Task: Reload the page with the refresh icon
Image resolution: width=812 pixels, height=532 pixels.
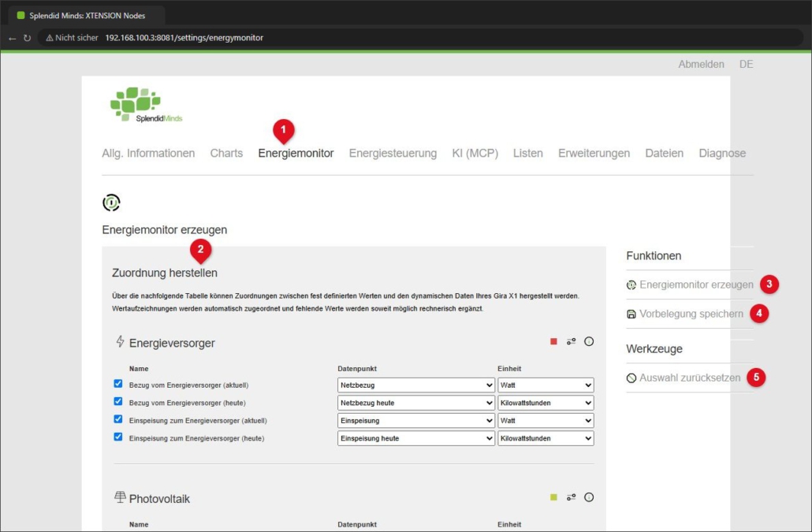Action: coord(27,39)
